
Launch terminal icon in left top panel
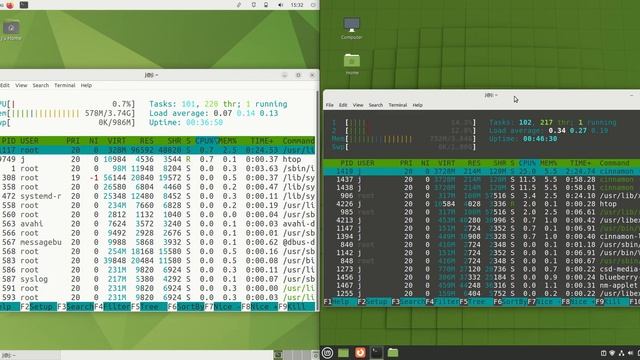pyautogui.click(x=24, y=5)
